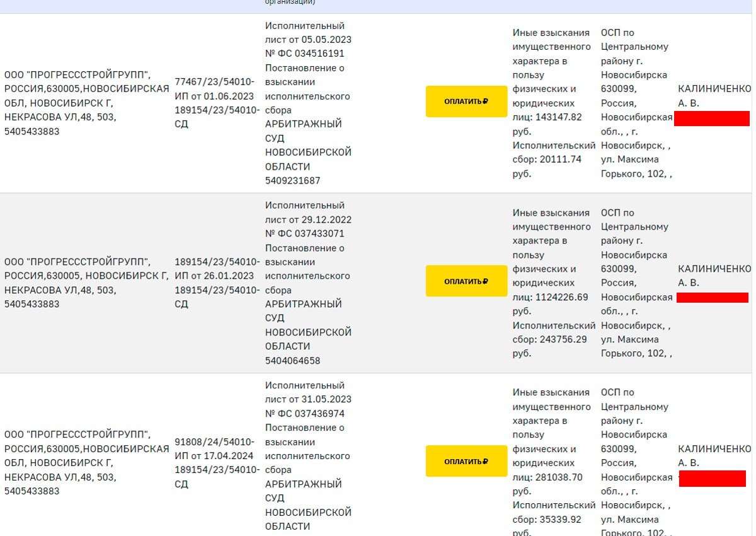Select debtor text in 26.01.2023 proceeding row
Viewport: 756px width, 536px height.
pos(87,283)
